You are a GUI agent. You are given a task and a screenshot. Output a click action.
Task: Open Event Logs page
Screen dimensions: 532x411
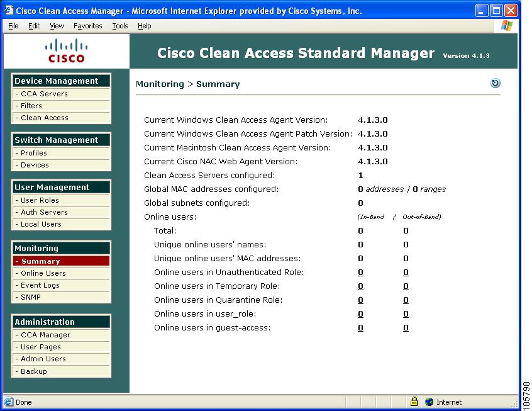click(61, 285)
